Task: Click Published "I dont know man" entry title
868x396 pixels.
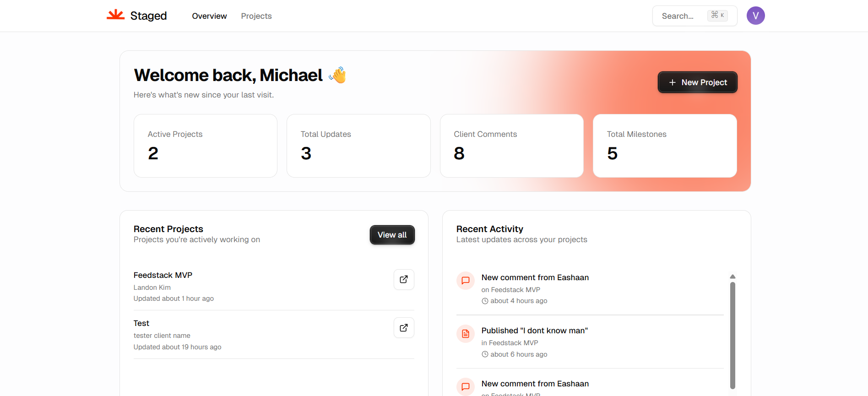Action: 535,331
